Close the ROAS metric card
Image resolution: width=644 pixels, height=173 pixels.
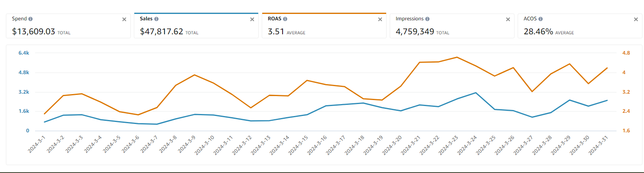coord(380,20)
